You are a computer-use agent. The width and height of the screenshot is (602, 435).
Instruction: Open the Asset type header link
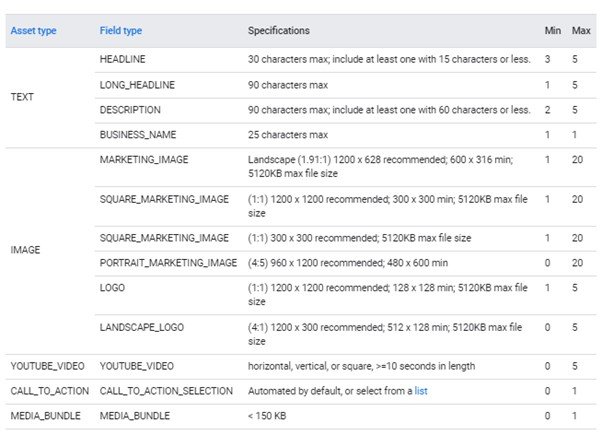coord(33,31)
